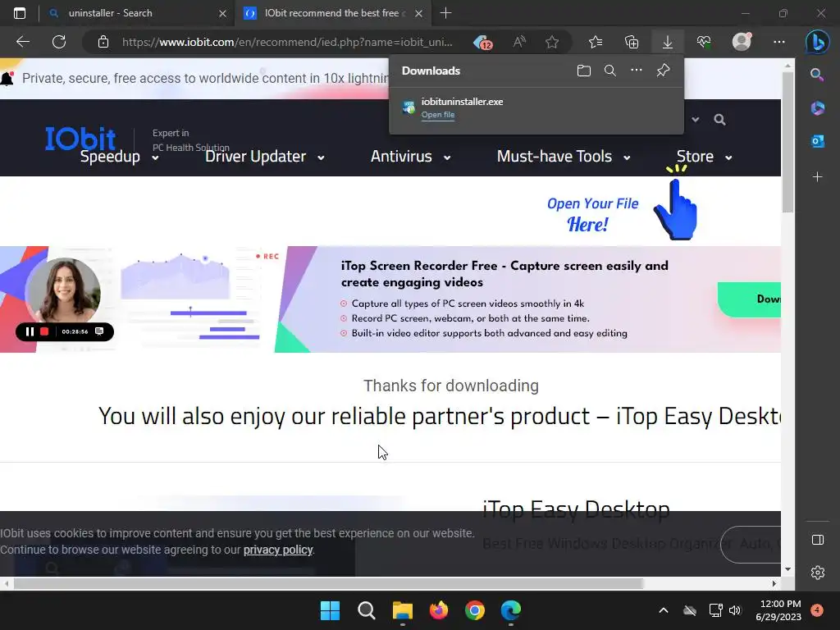Reload the page with the refresh icon
Viewport: 840px width, 630px height.
pos(59,42)
